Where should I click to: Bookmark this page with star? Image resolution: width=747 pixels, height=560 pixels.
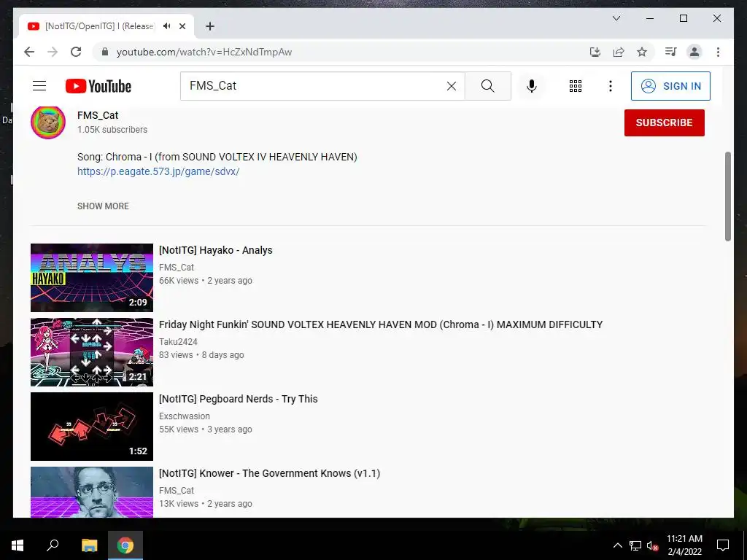pyautogui.click(x=642, y=52)
